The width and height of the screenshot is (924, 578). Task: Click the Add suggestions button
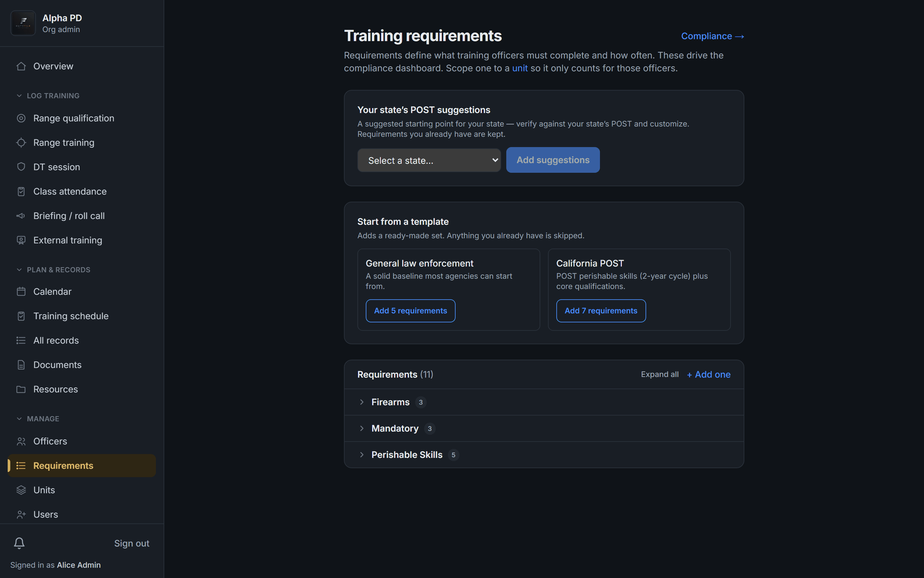tap(553, 160)
